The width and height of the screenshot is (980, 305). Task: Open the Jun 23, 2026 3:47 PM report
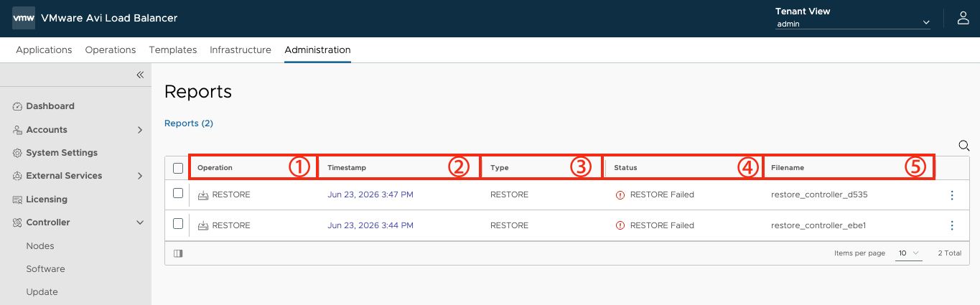pyautogui.click(x=370, y=194)
